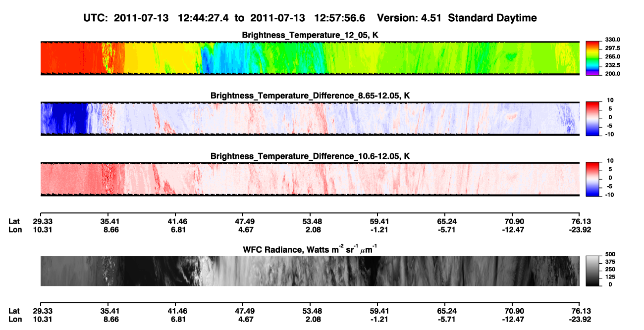Click 10.31 longitude value below WFC panel
Screen dimensions: 644x330
43,320
